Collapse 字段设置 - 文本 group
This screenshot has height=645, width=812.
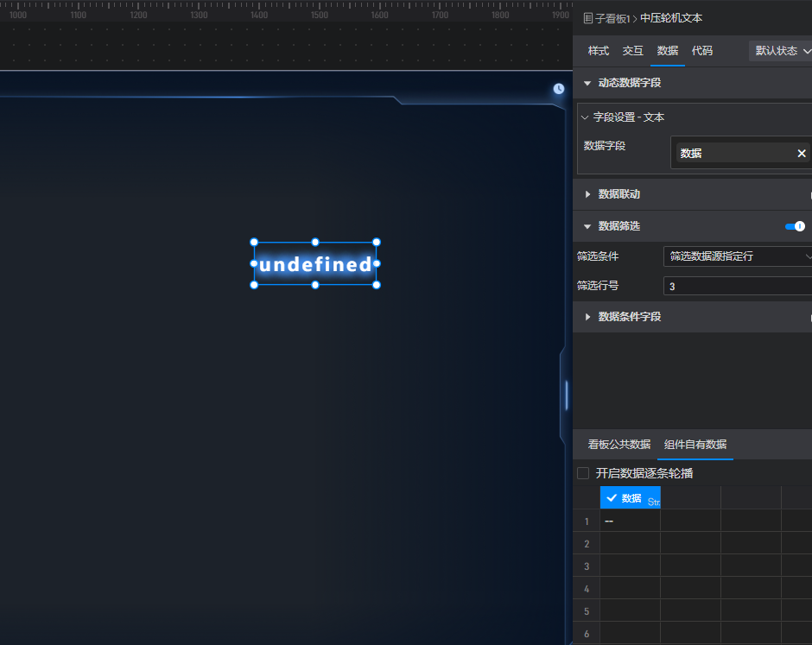585,117
